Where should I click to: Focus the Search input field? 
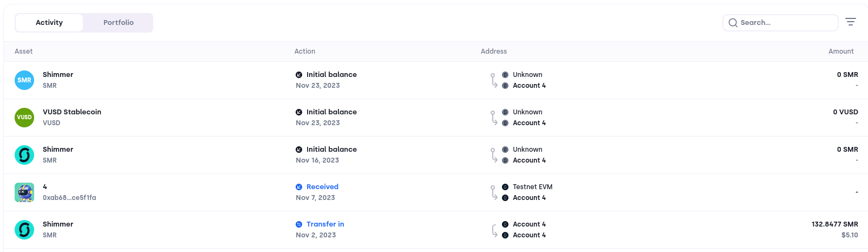(x=785, y=23)
